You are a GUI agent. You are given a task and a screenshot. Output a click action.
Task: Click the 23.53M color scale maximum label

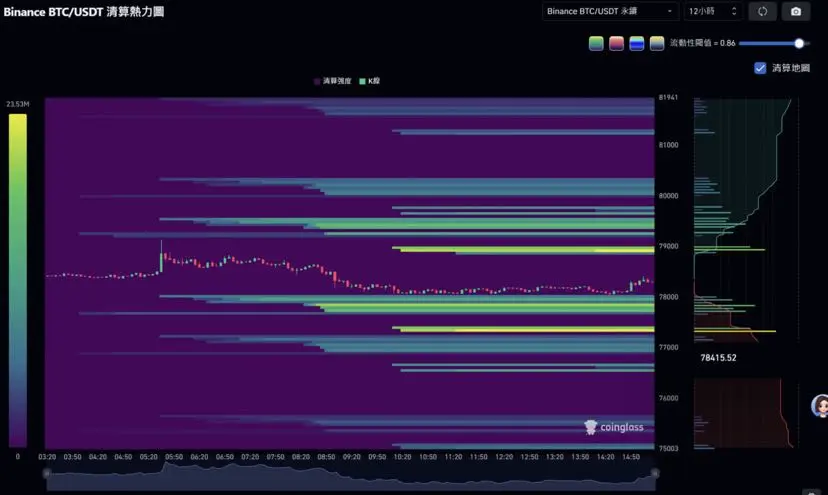click(x=17, y=104)
